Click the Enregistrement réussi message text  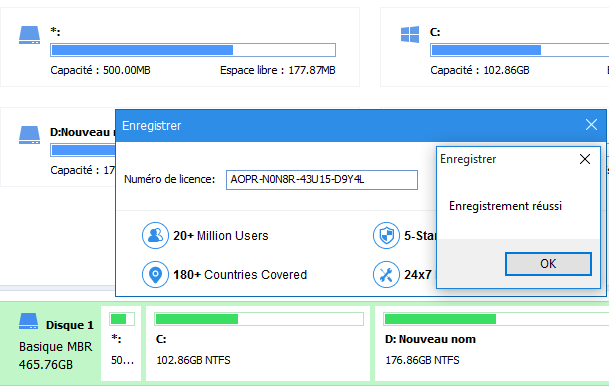coord(505,206)
